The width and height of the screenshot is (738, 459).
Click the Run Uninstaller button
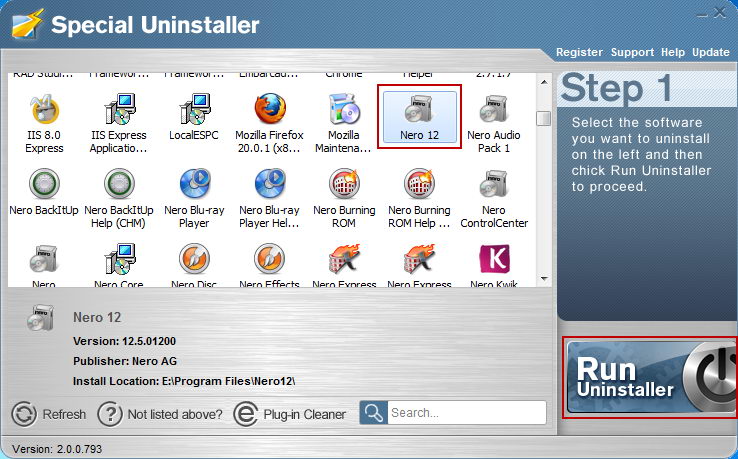click(650, 378)
